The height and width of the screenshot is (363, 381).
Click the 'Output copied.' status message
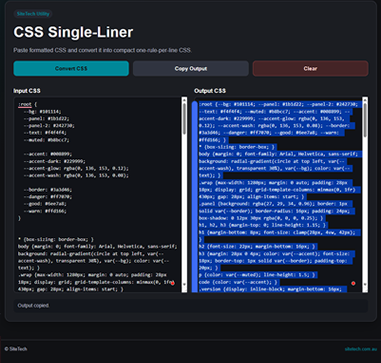point(33,305)
